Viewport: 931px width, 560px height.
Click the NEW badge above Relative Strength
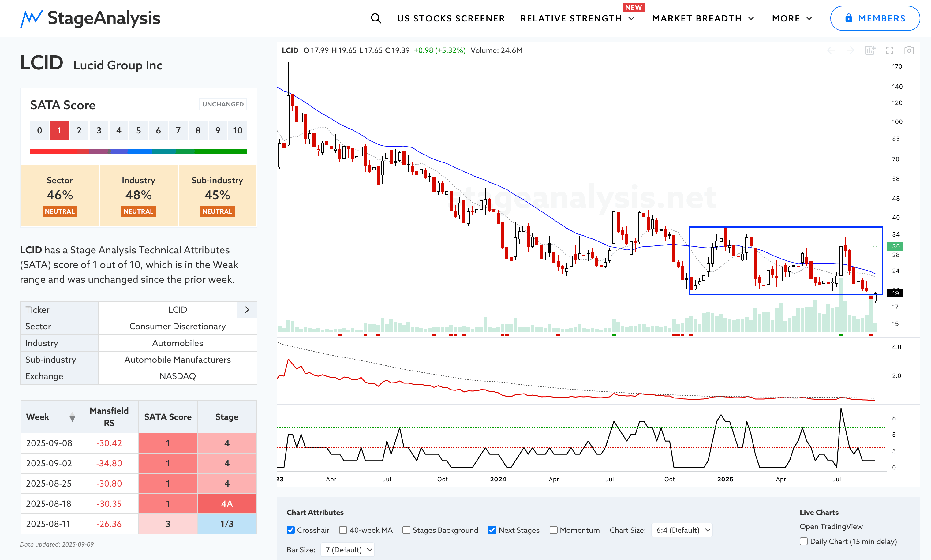click(633, 7)
